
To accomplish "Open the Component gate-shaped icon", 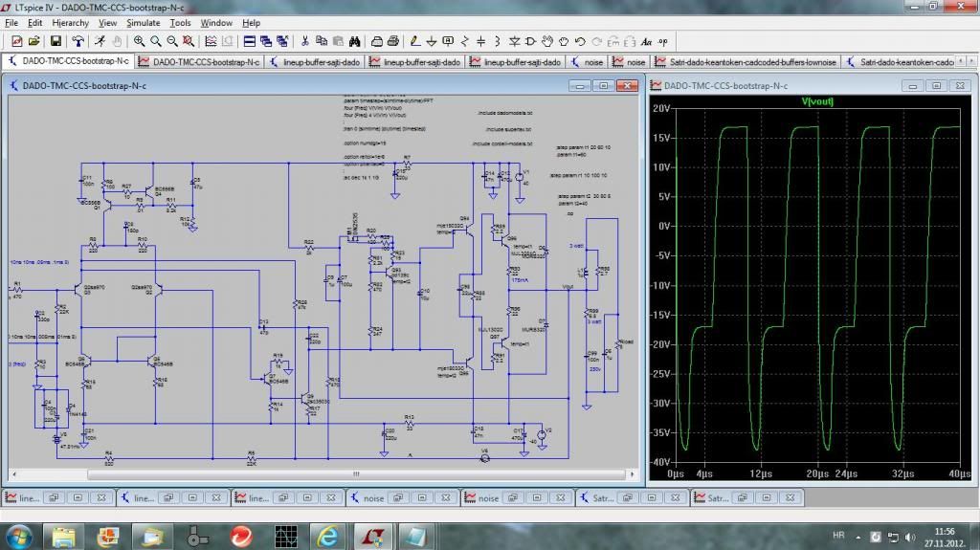I will coord(530,41).
